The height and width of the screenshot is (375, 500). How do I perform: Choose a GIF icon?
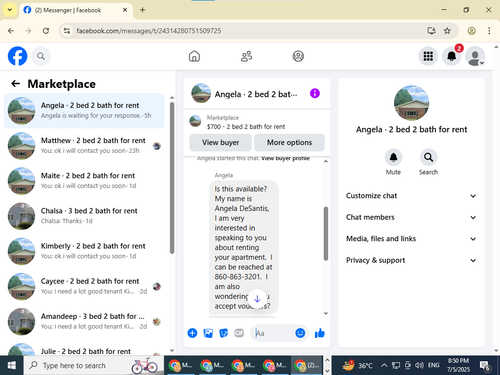click(239, 333)
